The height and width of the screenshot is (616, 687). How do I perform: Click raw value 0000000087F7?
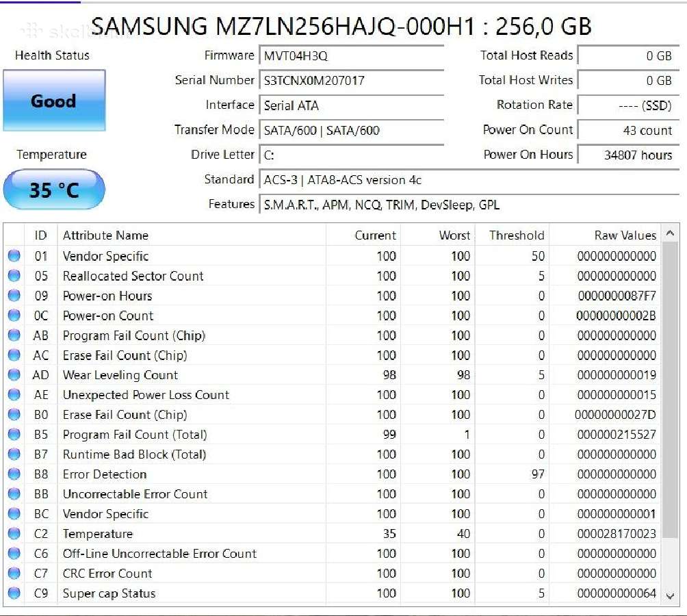pos(617,296)
